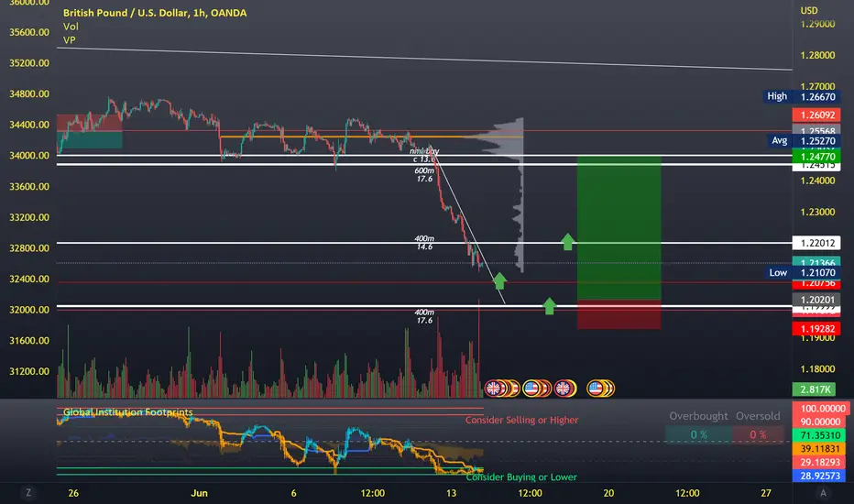
Task: Click the Jun label on the time axis
Action: pos(200,493)
